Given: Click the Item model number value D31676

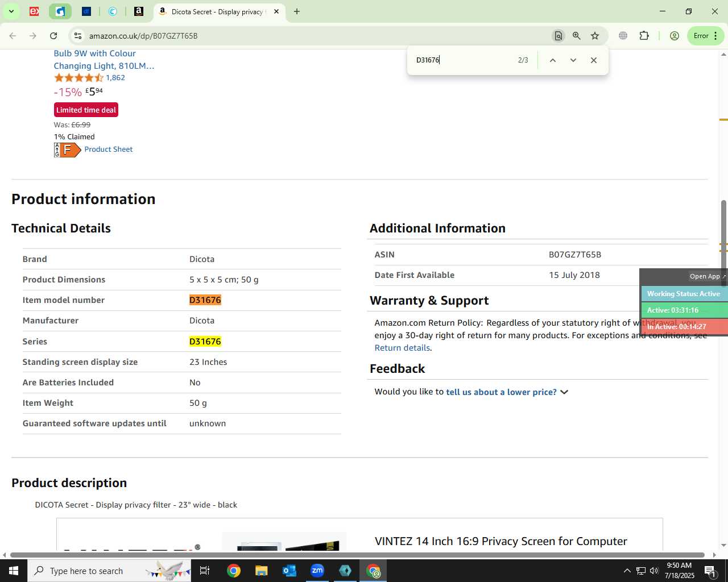Looking at the screenshot, I should [205, 300].
